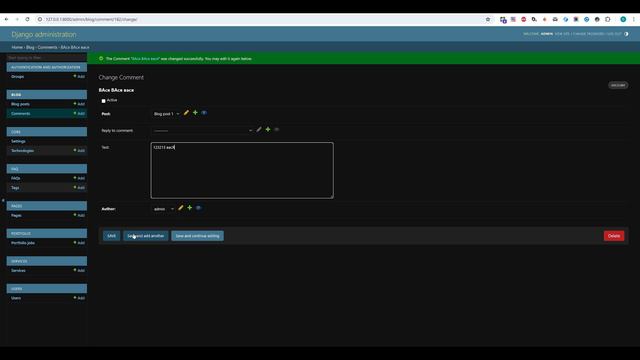Click Add next to Pages

coord(79,216)
